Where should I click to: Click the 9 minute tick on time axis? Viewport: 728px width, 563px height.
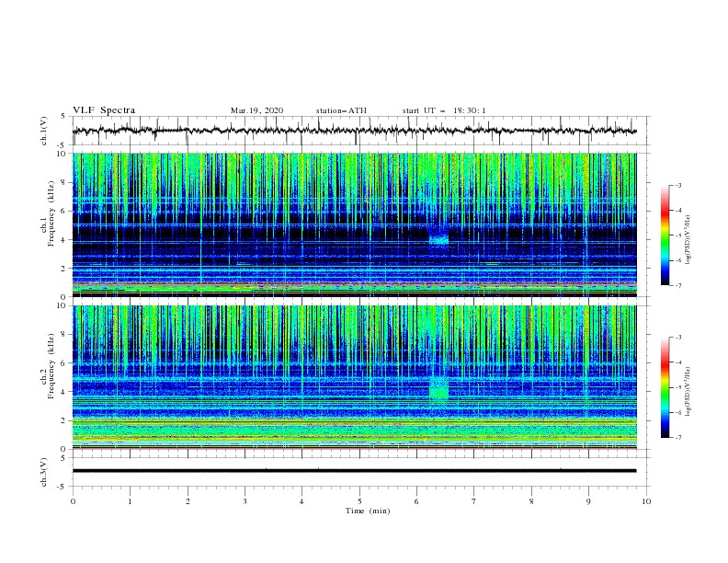pos(588,501)
